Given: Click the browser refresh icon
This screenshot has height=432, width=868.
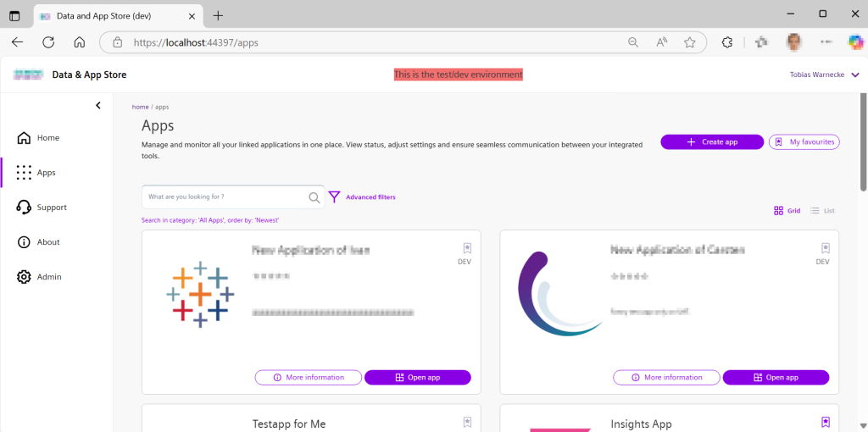Looking at the screenshot, I should [x=48, y=42].
